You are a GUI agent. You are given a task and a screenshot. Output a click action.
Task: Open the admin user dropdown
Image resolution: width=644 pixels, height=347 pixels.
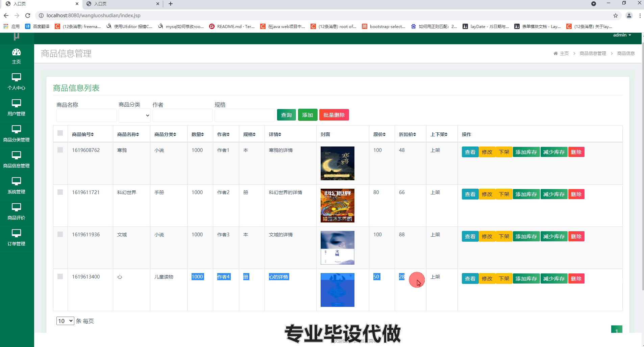(x=622, y=35)
